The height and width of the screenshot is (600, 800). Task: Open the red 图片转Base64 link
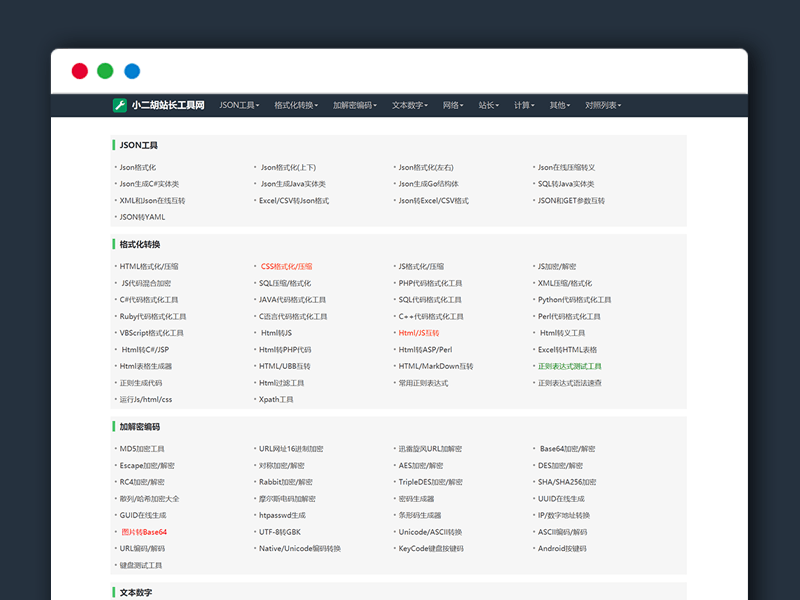point(144,532)
